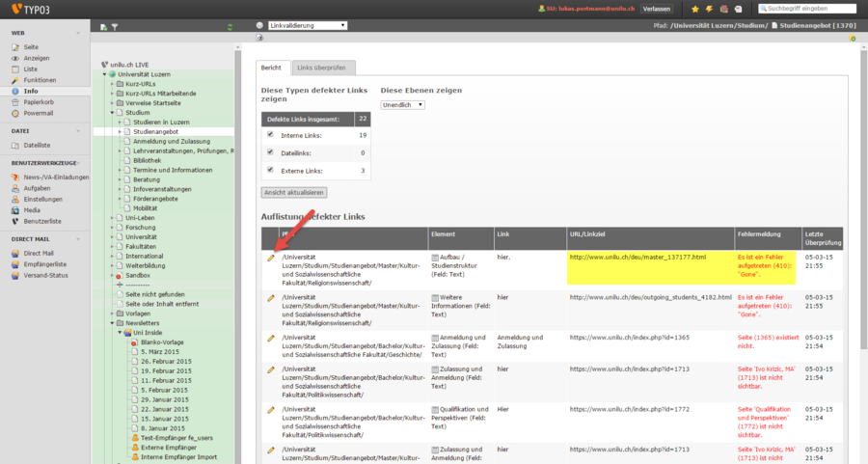The image size is (868, 464).
Task: Open News-/VA-Einladungen module
Action: pos(56,177)
